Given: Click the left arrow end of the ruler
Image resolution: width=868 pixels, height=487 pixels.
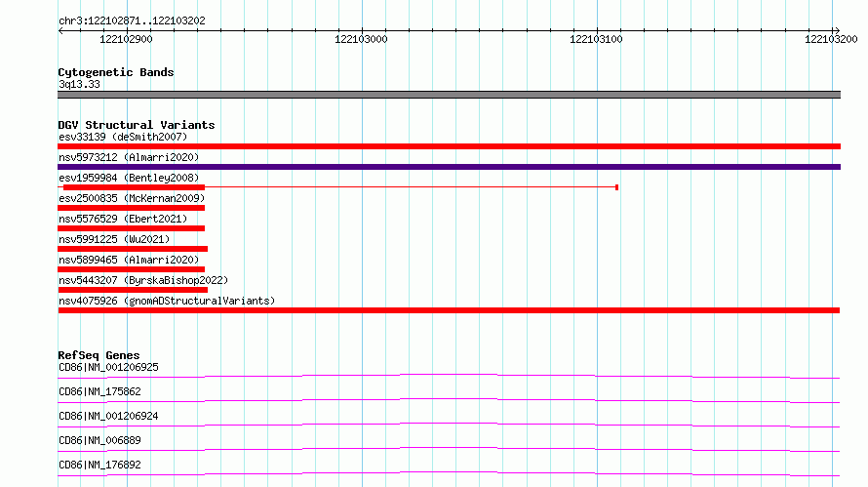Looking at the screenshot, I should (60, 30).
